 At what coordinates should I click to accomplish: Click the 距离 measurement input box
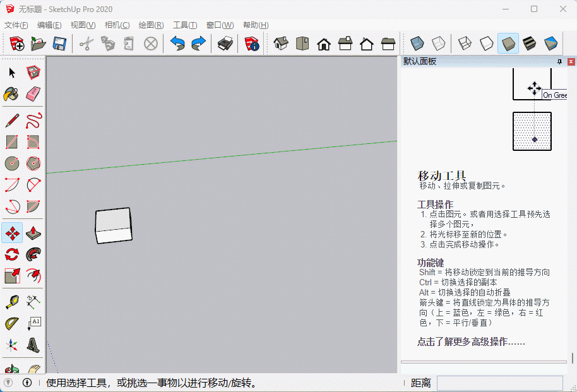point(499,383)
